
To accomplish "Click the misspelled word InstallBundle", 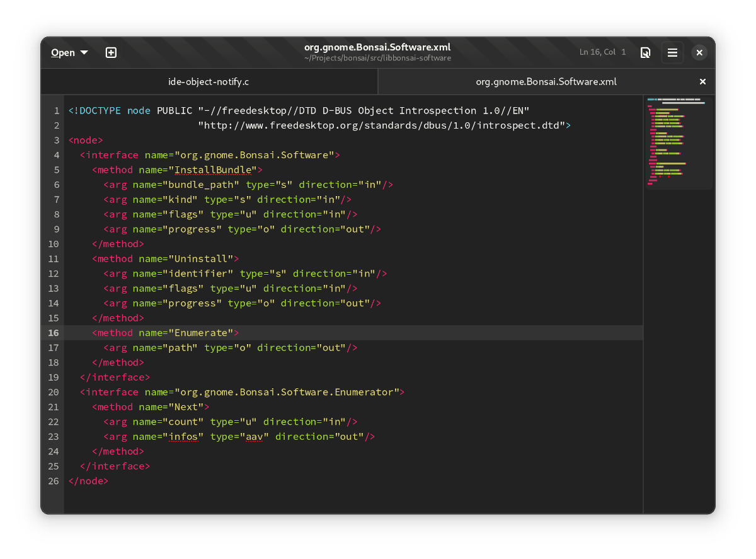I will (x=215, y=170).
